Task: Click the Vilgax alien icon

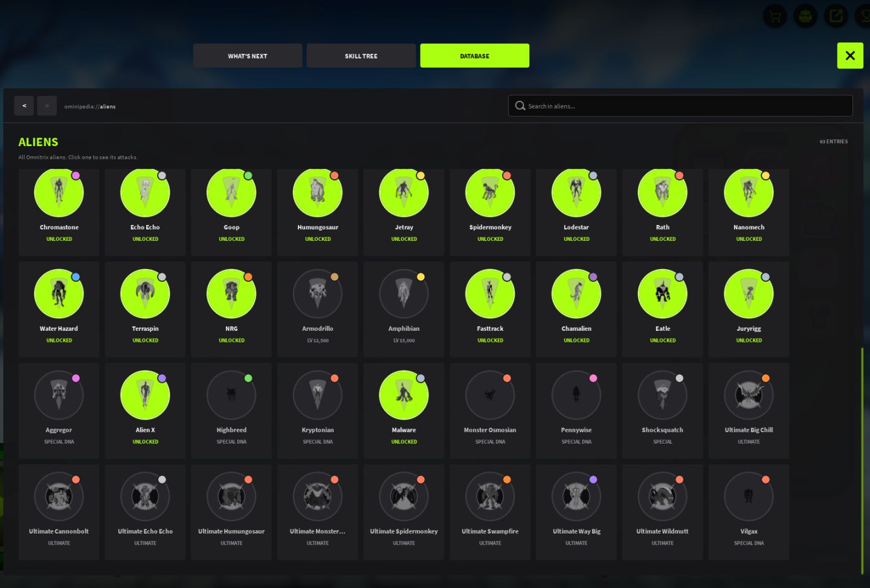Action: [x=749, y=496]
